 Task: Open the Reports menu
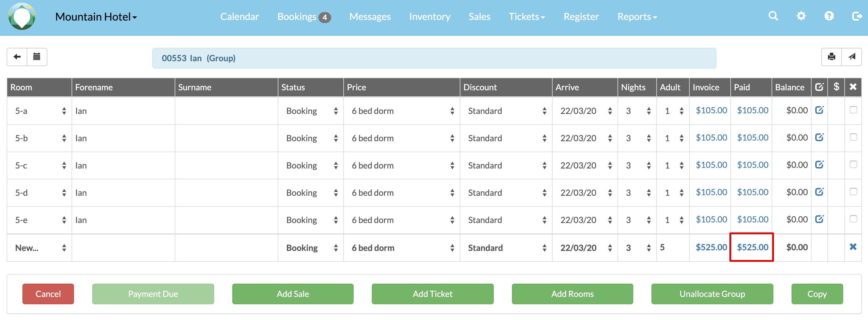637,17
